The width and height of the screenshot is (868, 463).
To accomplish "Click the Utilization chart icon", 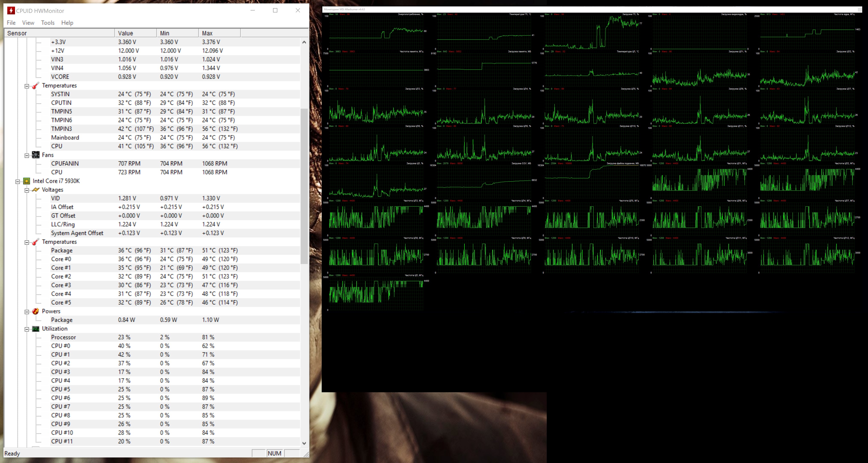I will 35,329.
